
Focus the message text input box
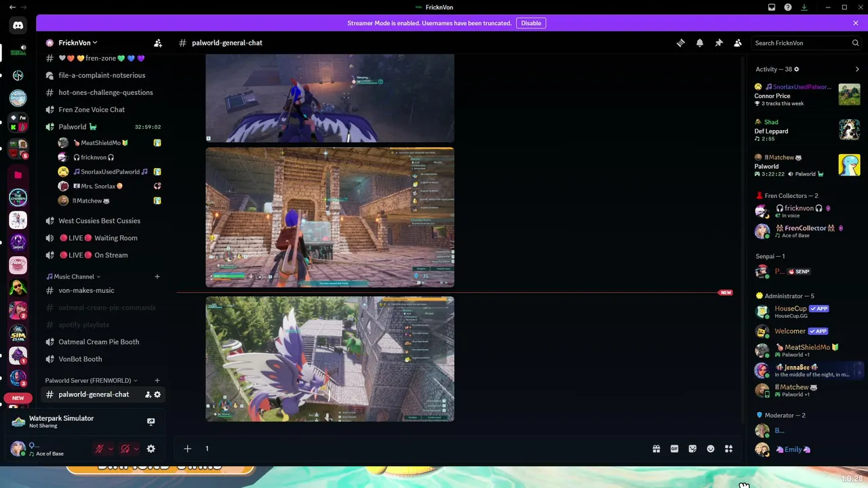click(x=424, y=449)
